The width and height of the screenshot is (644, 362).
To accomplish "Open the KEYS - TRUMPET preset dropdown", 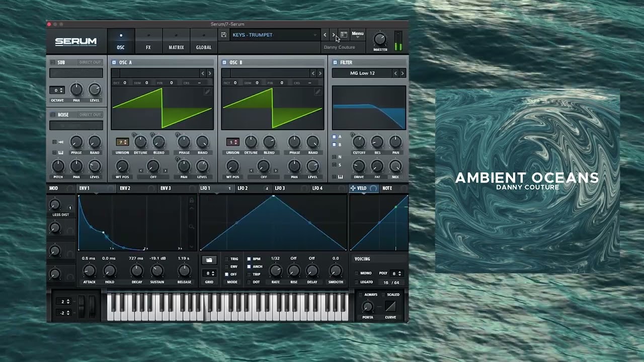I will (275, 35).
